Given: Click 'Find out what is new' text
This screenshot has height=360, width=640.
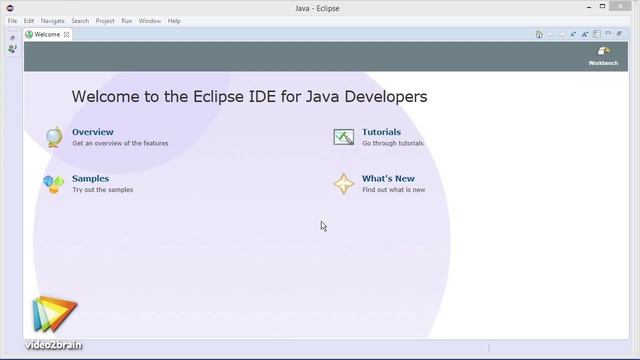Looking at the screenshot, I should pos(393,190).
